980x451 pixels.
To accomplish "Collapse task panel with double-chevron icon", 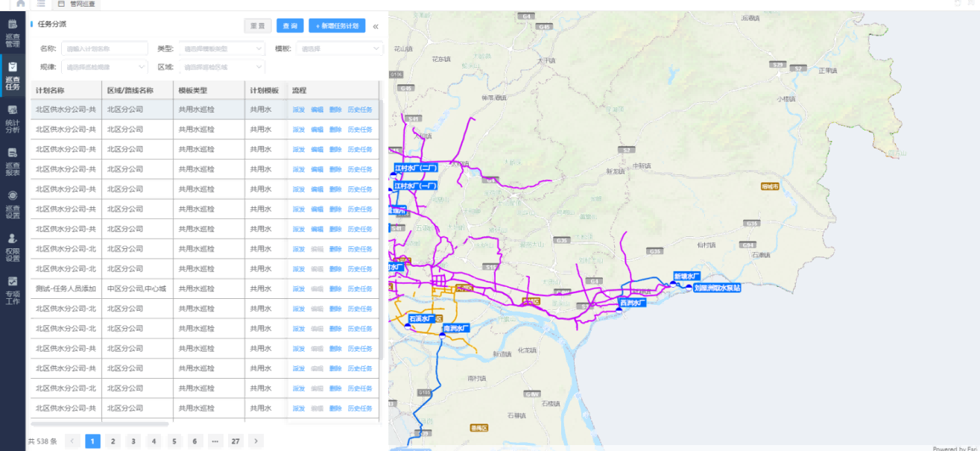I will (x=376, y=26).
